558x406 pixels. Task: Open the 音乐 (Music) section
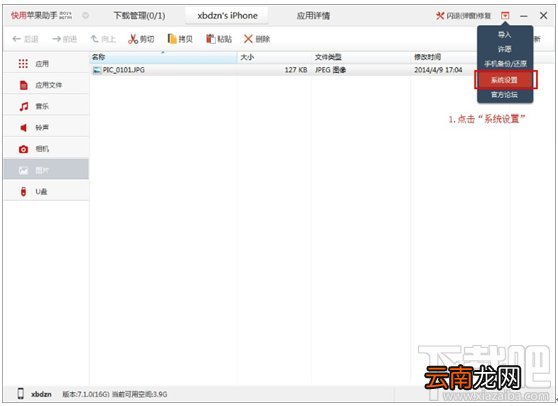pos(46,106)
